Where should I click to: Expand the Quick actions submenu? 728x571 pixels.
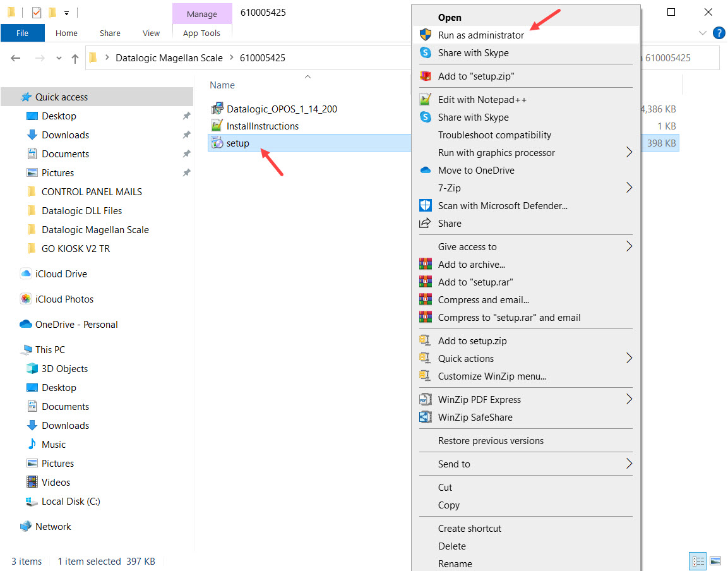[x=629, y=358]
